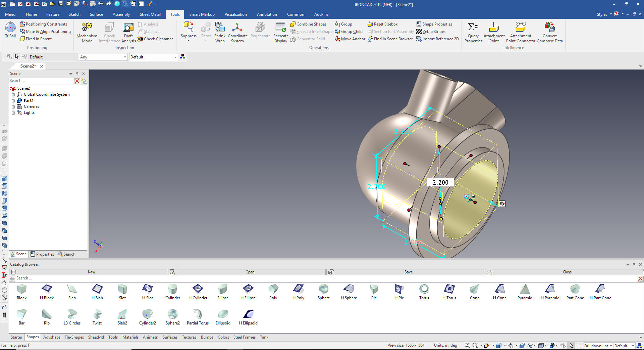Screen dimensions: 644x350
Task: Pick the H Block catalog shape
Action: (47, 292)
